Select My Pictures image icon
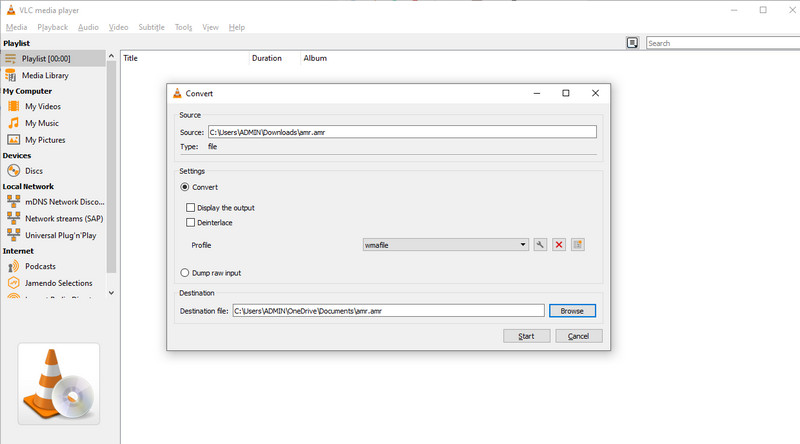Screen dimensions: 800x444 [14, 140]
